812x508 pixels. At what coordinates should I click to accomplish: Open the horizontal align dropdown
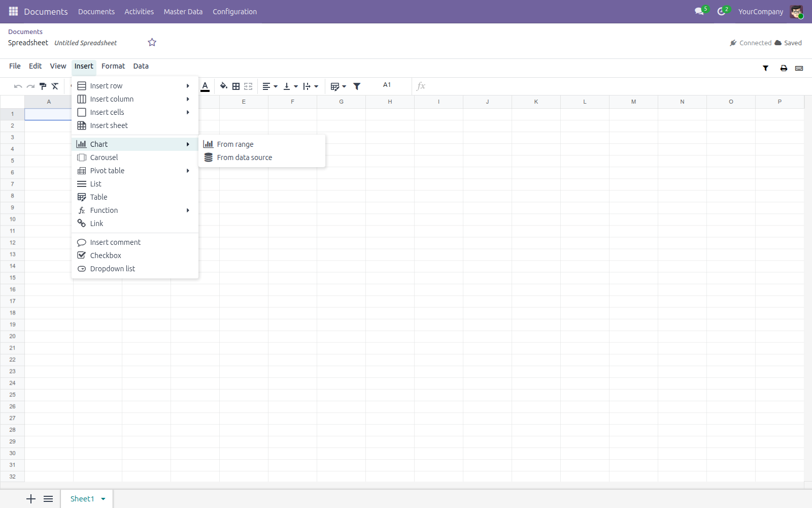pos(270,86)
